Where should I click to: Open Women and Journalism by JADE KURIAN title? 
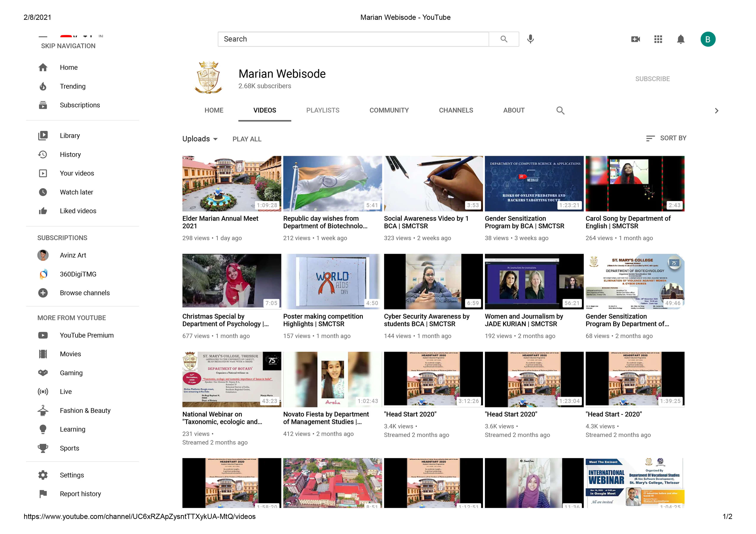click(524, 320)
